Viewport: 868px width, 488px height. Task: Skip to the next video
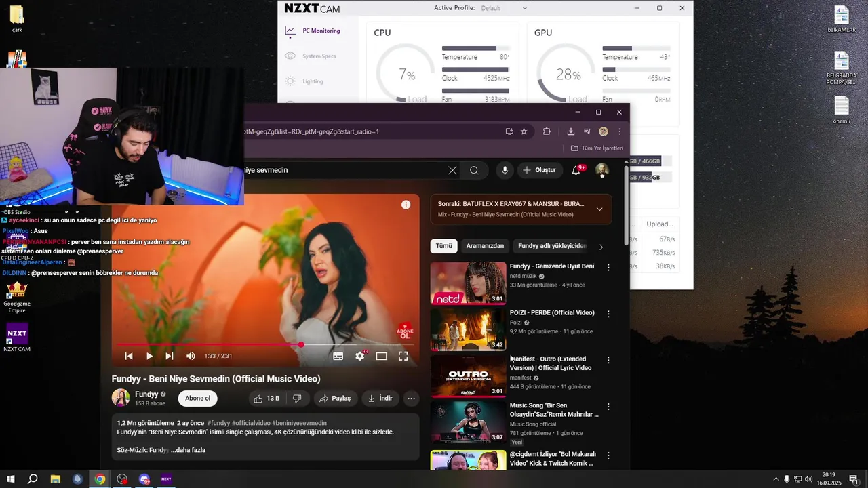(170, 356)
